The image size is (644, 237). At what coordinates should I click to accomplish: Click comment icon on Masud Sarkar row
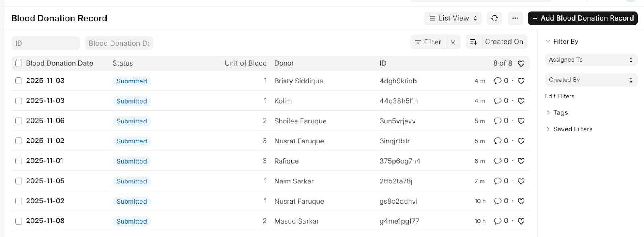click(x=498, y=221)
